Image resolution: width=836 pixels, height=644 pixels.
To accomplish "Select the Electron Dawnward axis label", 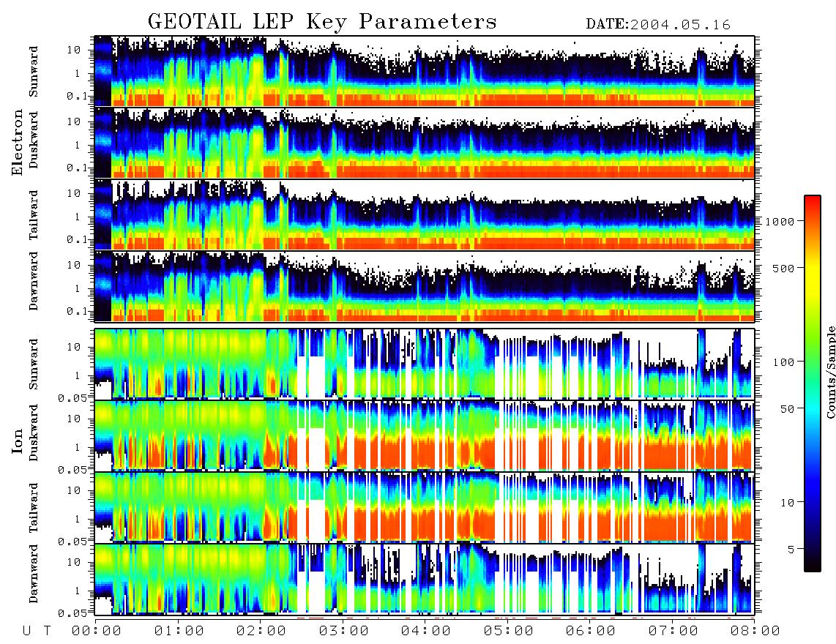I will tap(34, 282).
